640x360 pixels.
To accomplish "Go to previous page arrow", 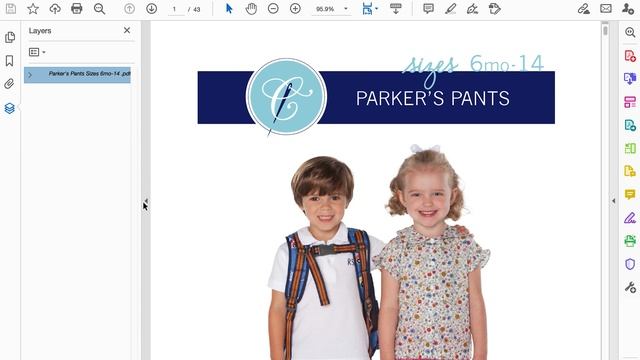I will pyautogui.click(x=129, y=9).
